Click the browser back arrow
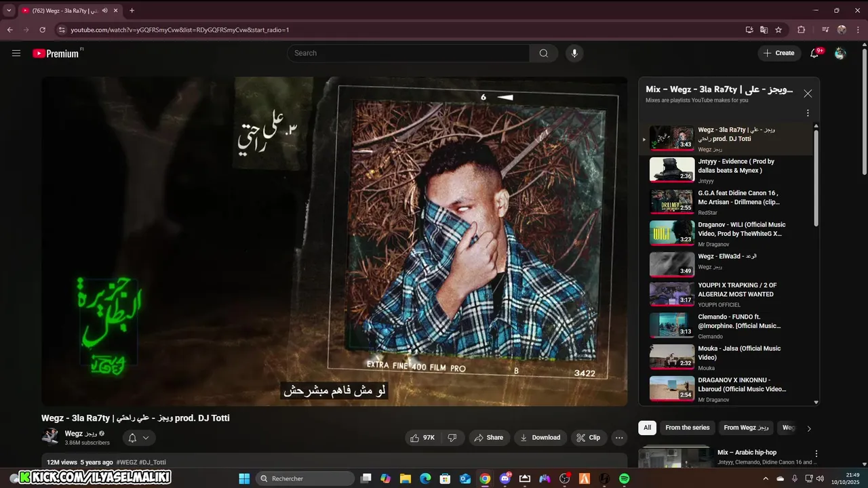Screen dimensions: 868x488 pos(9,30)
